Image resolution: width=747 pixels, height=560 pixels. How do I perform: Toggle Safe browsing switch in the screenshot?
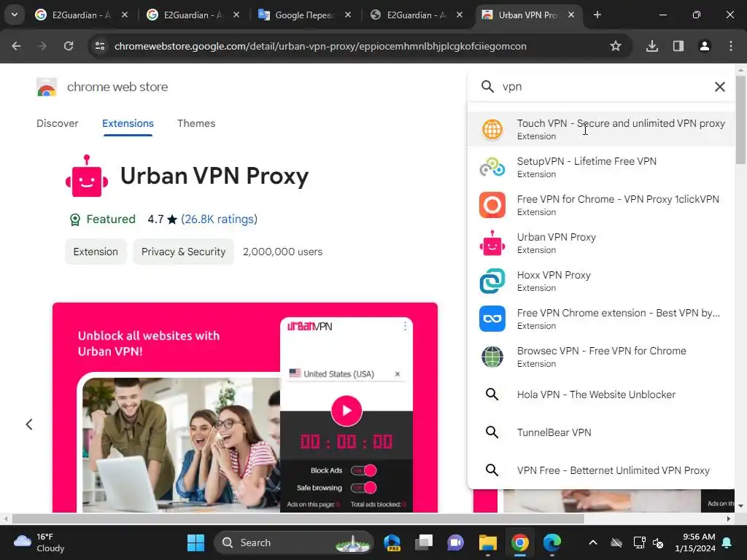click(x=364, y=488)
